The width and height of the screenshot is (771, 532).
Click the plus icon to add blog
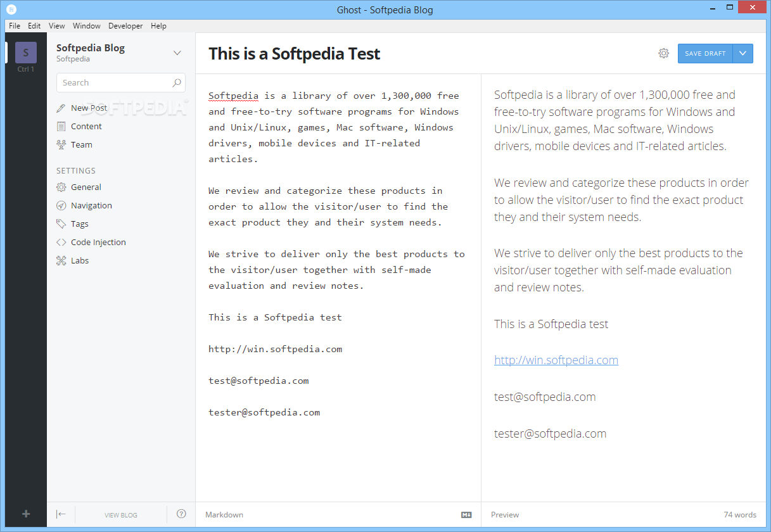[x=26, y=514]
